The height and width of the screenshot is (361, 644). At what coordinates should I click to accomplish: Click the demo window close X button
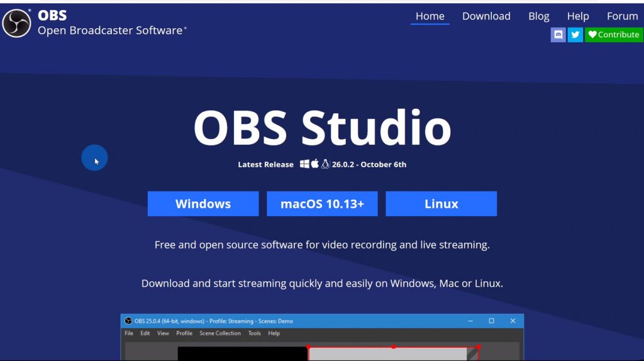point(513,321)
